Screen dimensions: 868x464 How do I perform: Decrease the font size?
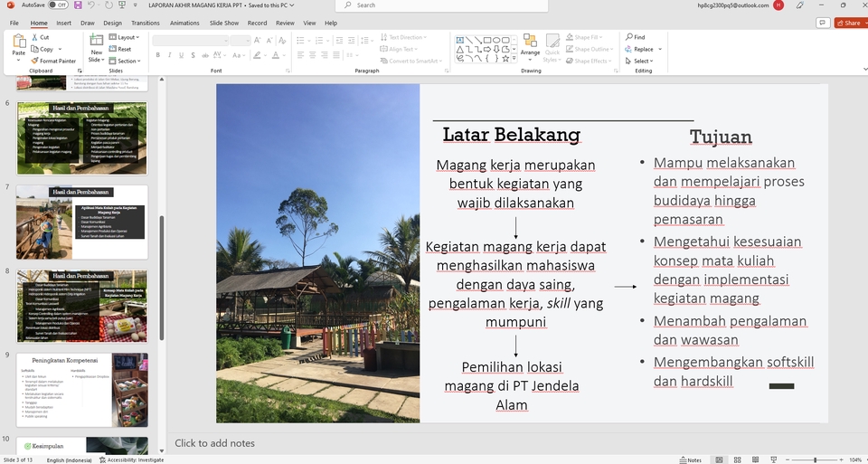269,41
